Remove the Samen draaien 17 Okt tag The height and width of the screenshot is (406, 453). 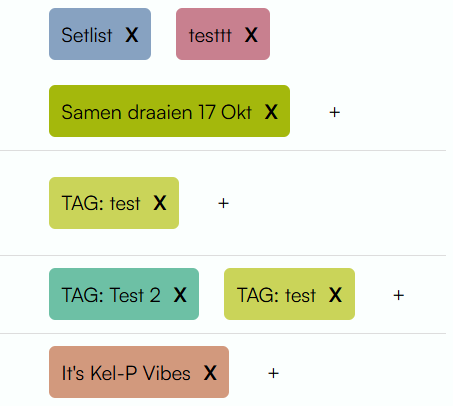[x=271, y=112]
